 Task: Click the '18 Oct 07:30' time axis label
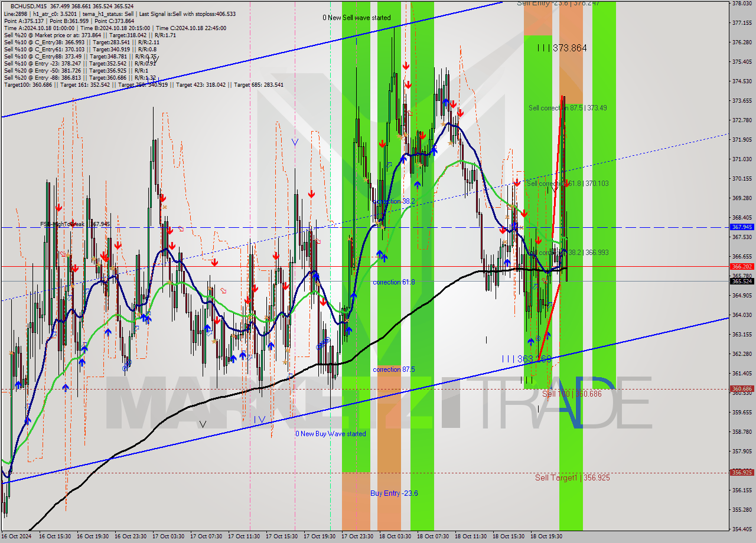pyautogui.click(x=433, y=537)
